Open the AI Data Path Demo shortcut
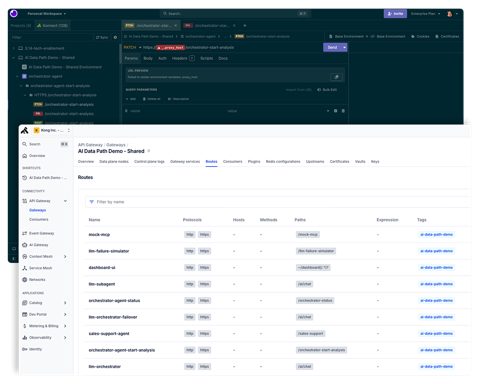This screenshot has width=480, height=384. click(45, 178)
